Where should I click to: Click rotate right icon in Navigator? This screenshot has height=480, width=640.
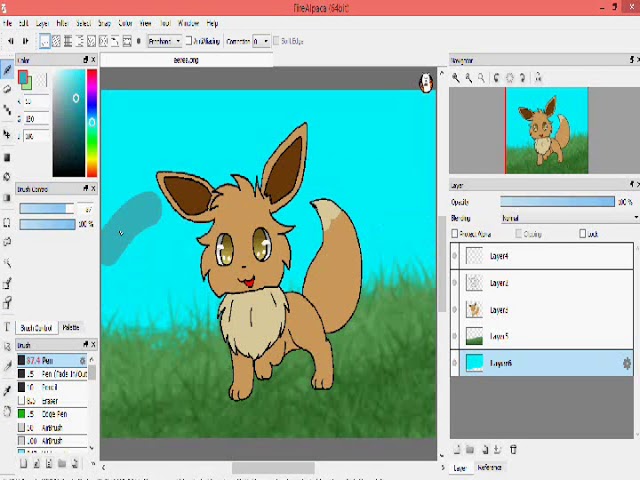(x=522, y=78)
